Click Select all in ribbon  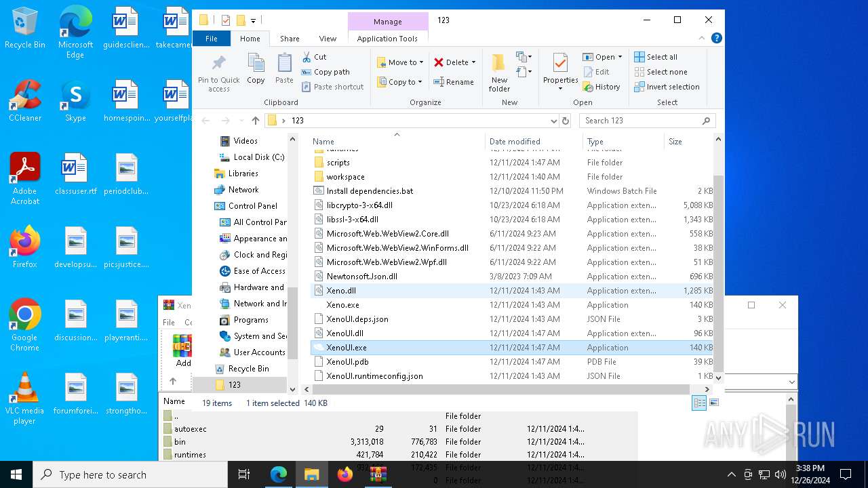point(656,57)
